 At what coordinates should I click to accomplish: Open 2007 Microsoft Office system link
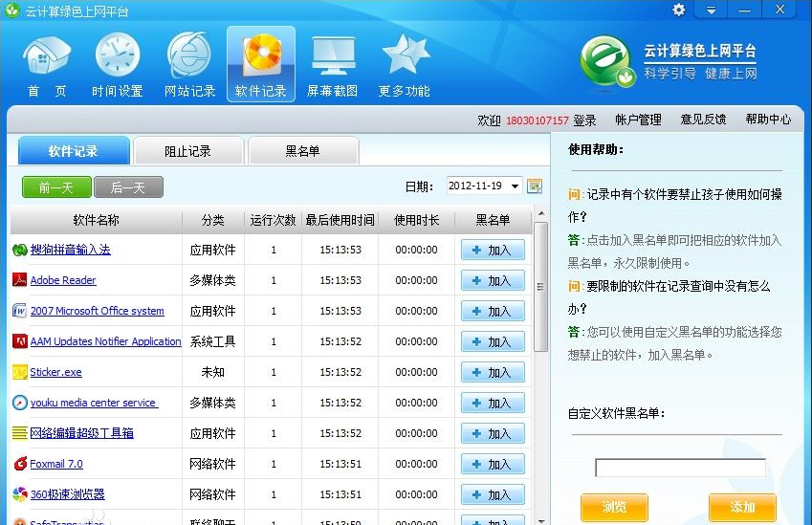(x=98, y=311)
